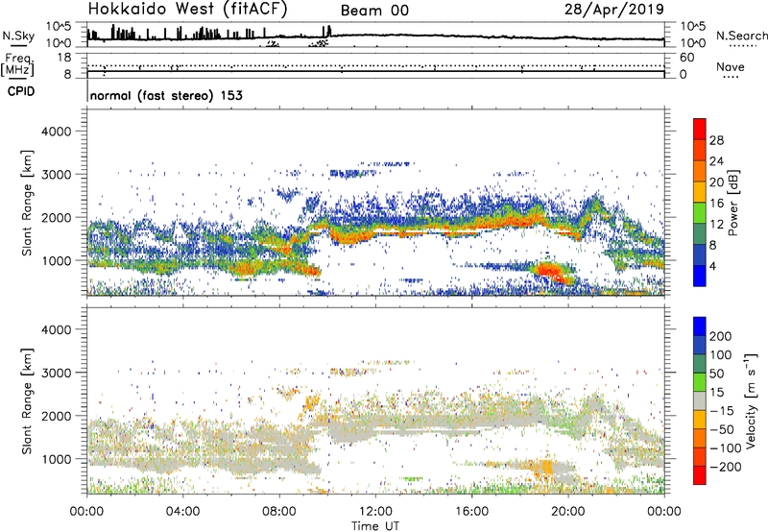Image resolution: width=768 pixels, height=532 pixels.
Task: Click 'normal (fast stereo) 153' text
Action: [166, 95]
